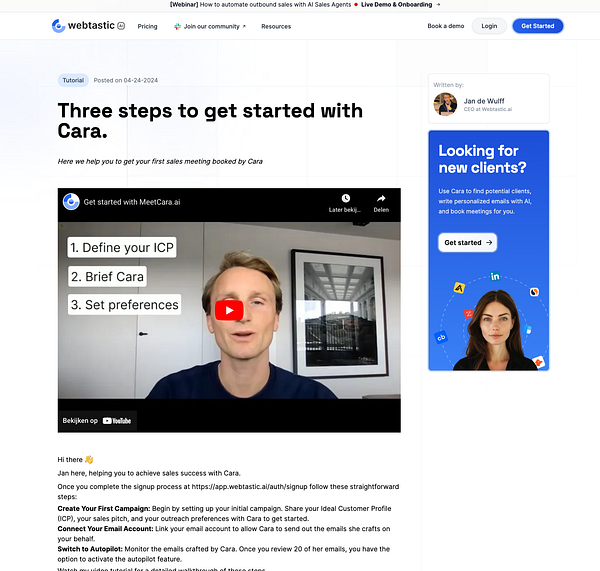The height and width of the screenshot is (571, 600).
Task: Open the Pricing menu item
Action: (147, 26)
